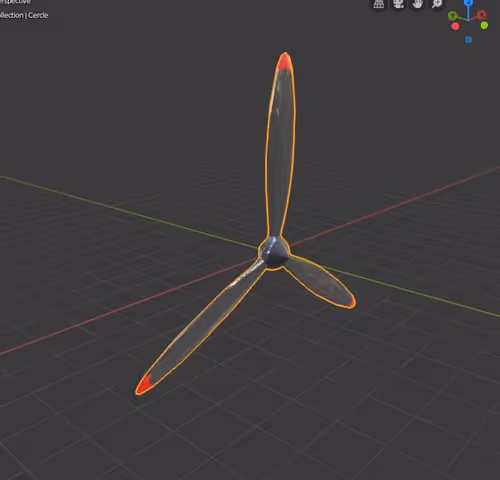Click the unlabeled red negative-X gizmo dot

pos(455,27)
